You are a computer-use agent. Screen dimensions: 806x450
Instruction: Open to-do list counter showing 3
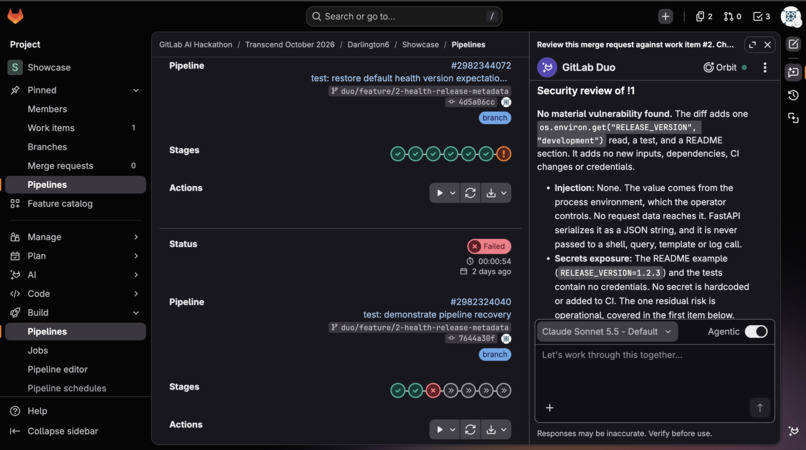point(761,16)
